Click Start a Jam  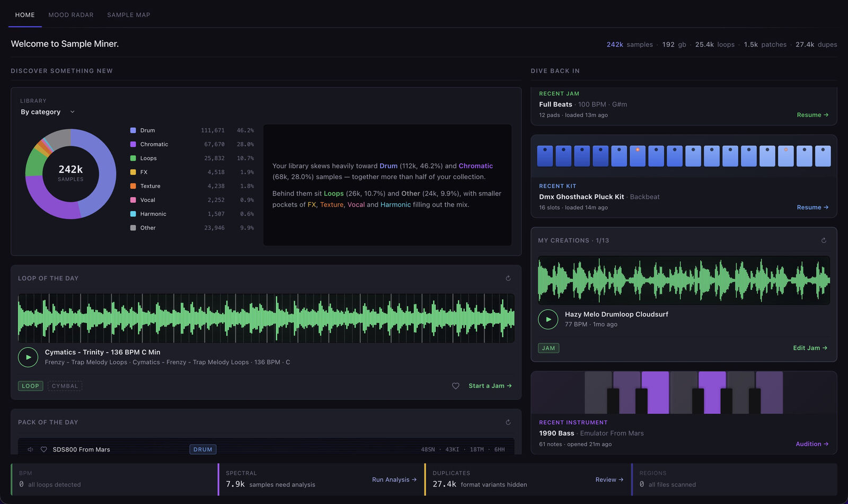click(x=490, y=386)
